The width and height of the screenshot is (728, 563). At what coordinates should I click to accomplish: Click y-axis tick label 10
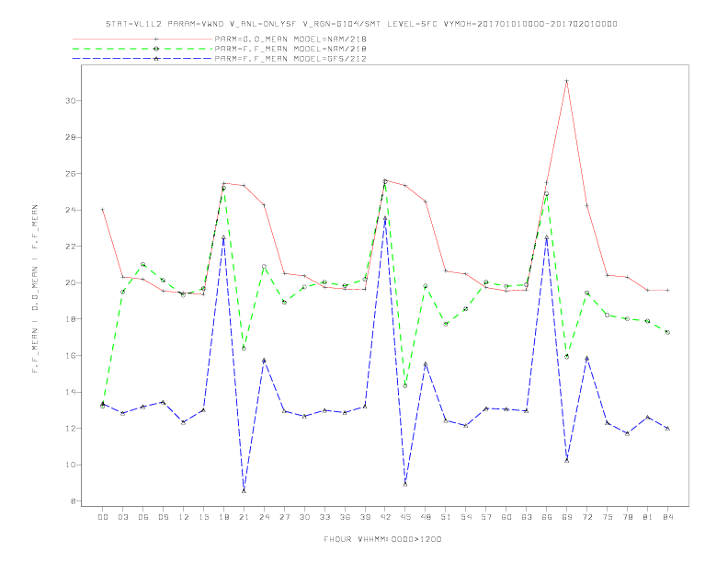click(71, 465)
